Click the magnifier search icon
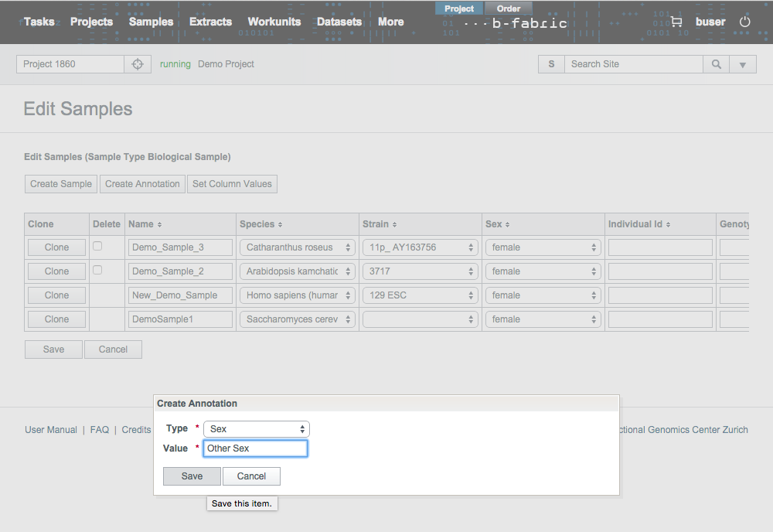The image size is (773, 532). pyautogui.click(x=717, y=64)
